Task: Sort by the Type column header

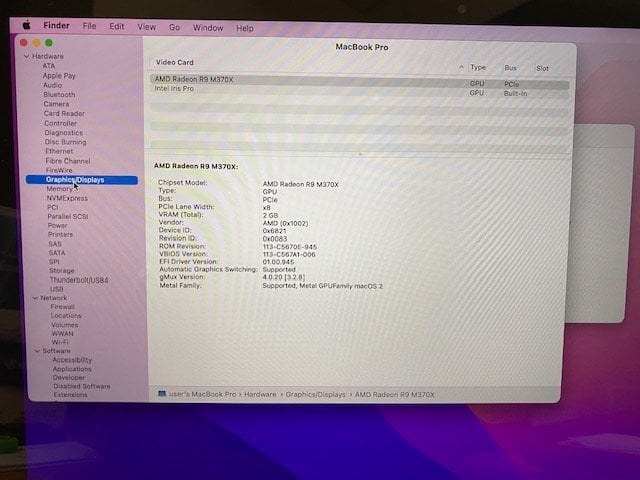Action: (x=478, y=67)
